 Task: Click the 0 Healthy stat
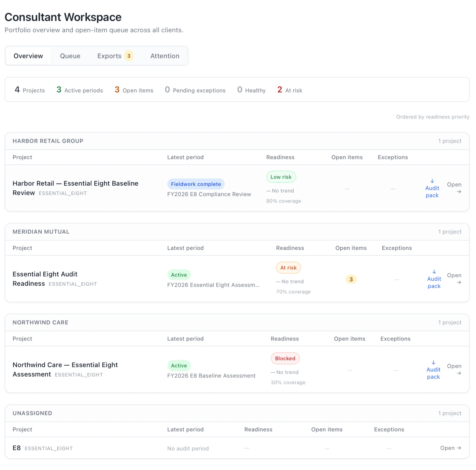coord(251,90)
